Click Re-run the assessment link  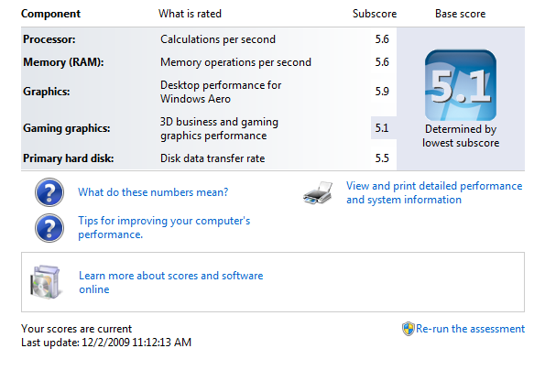point(470,329)
